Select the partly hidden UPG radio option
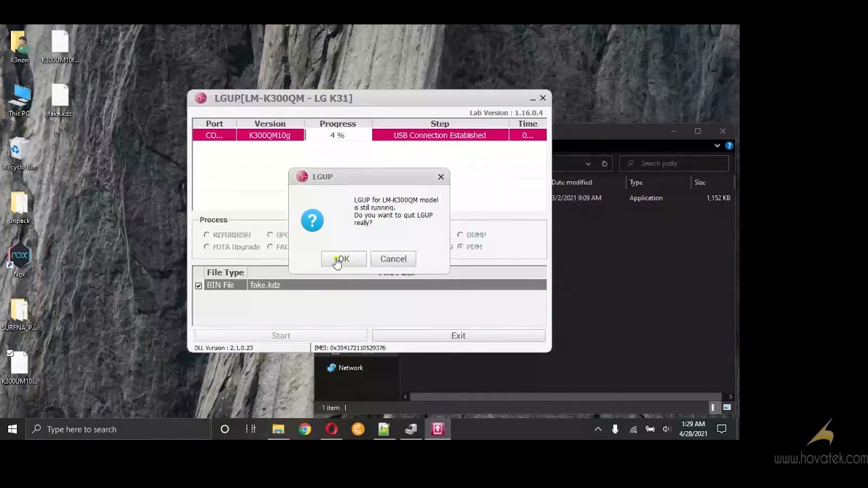The height and width of the screenshot is (488, 868). (270, 235)
